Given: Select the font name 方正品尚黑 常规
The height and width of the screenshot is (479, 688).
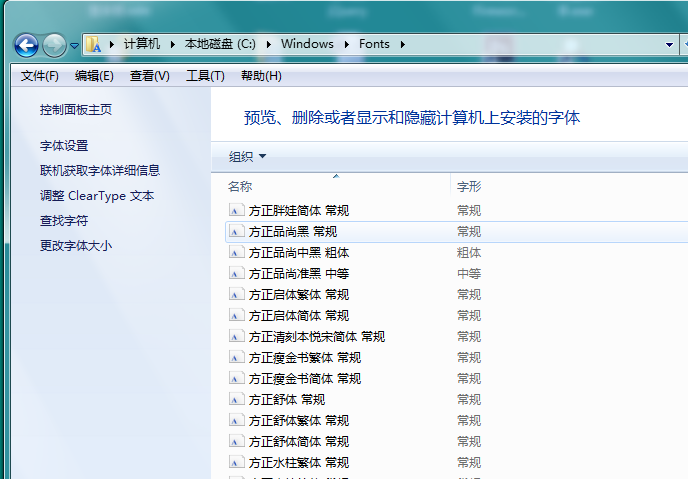Looking at the screenshot, I should 293,232.
